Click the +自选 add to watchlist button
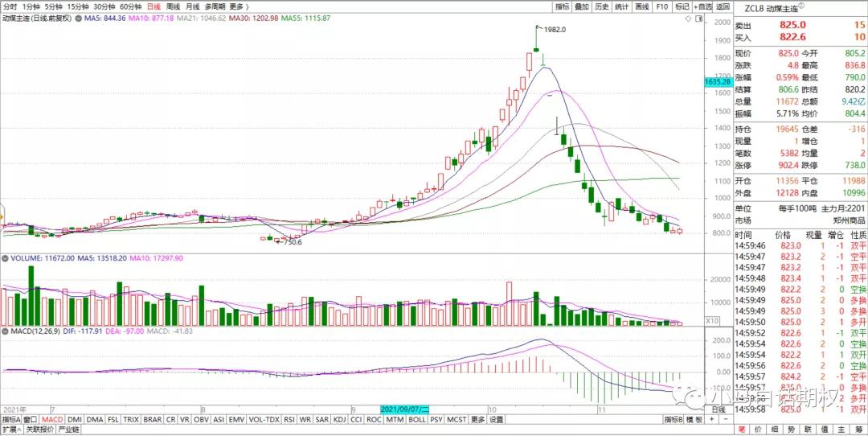 point(702,6)
